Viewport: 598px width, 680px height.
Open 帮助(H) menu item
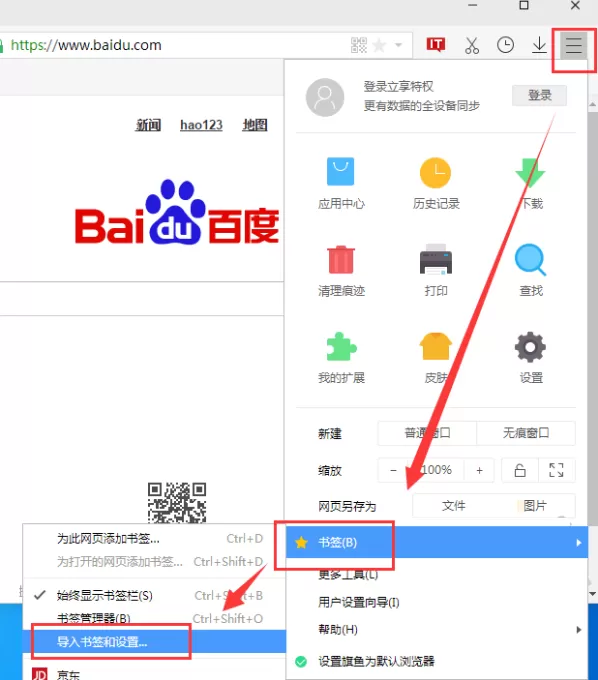pyautogui.click(x=338, y=629)
